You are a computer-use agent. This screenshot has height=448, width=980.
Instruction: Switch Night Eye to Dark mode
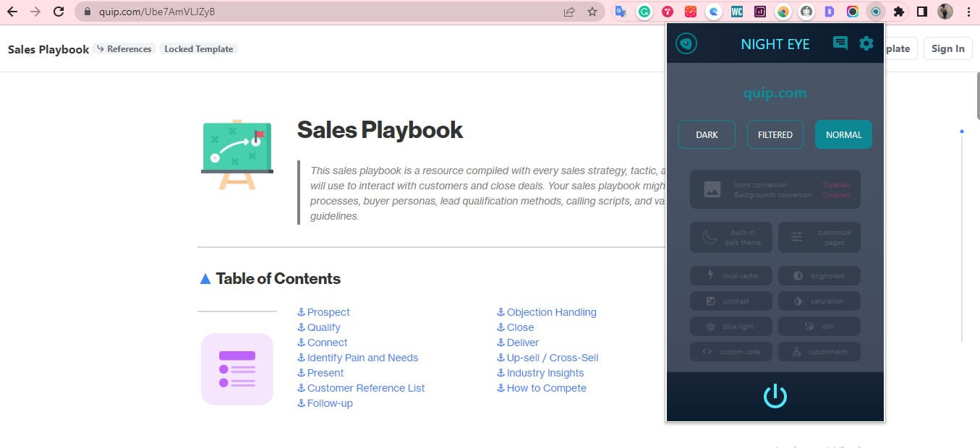[x=707, y=134]
